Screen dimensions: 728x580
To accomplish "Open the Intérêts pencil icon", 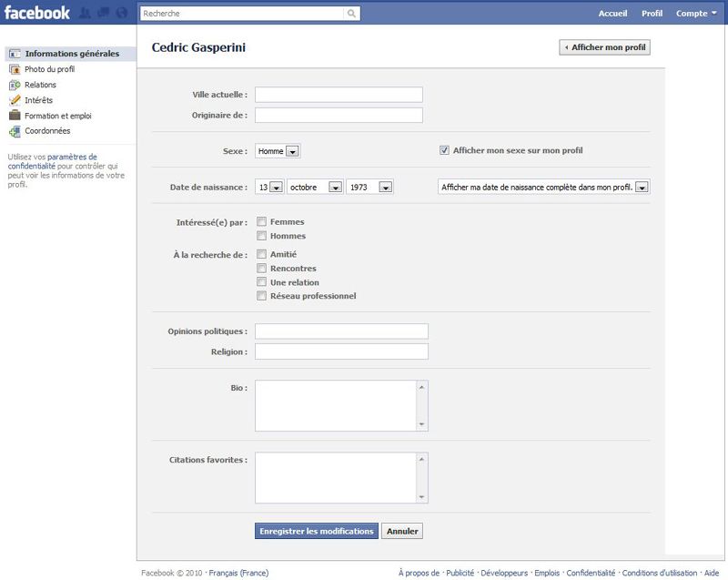I will click(x=15, y=100).
